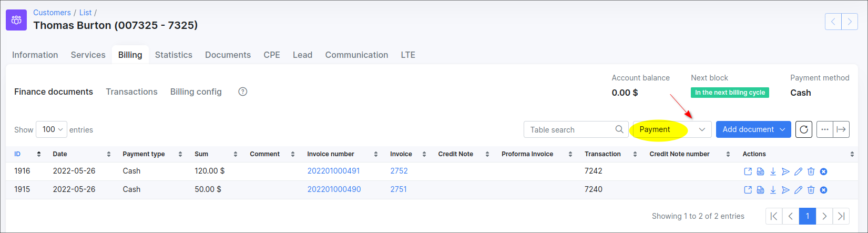The height and width of the screenshot is (233, 868).
Task: Click the billing help question mark icon
Action: click(242, 92)
